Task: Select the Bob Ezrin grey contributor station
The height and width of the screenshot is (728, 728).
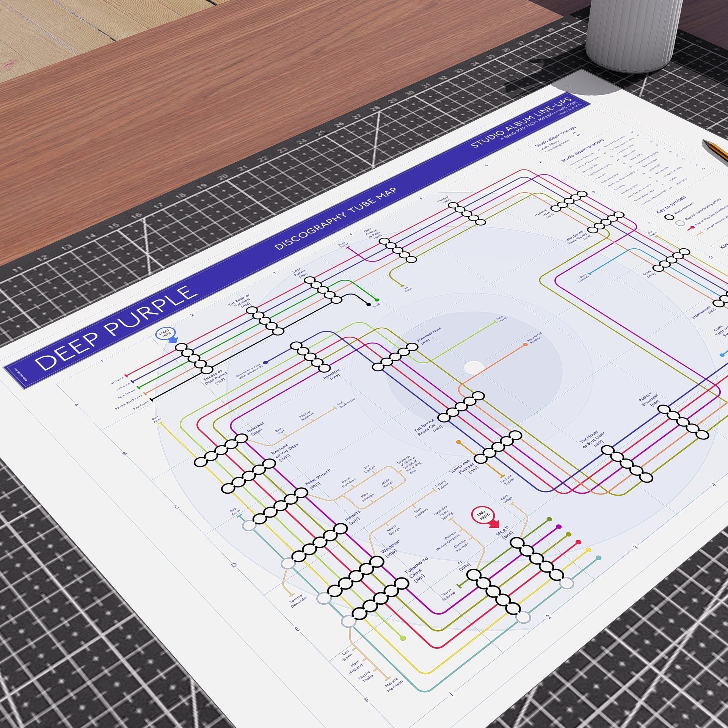Action: (x=249, y=525)
